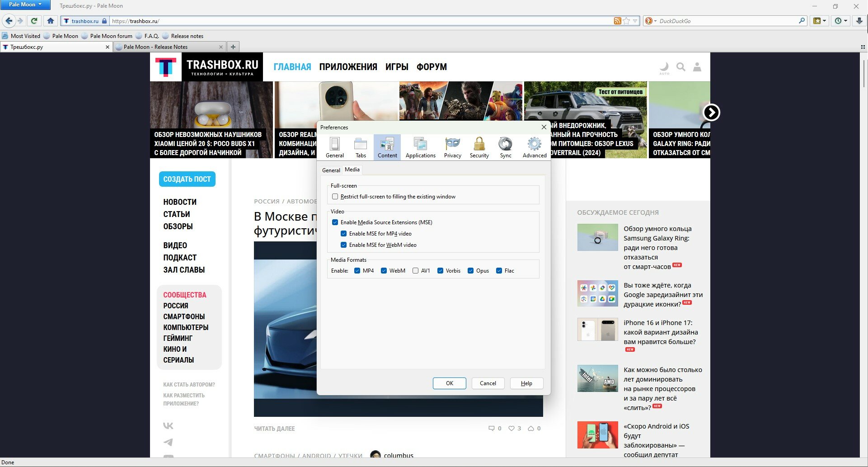Viewport: 868px width, 467px height.
Task: Click the reload page icon
Action: (x=34, y=21)
